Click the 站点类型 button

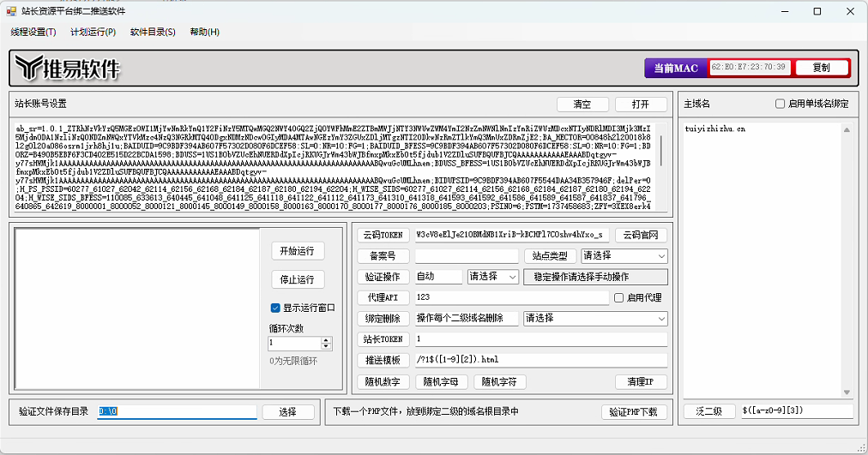tap(550, 256)
